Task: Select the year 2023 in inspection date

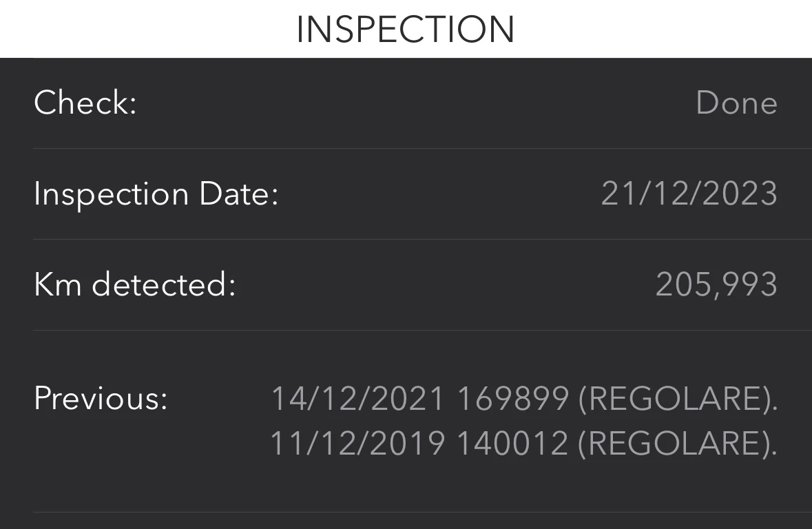Action: pyautogui.click(x=740, y=194)
